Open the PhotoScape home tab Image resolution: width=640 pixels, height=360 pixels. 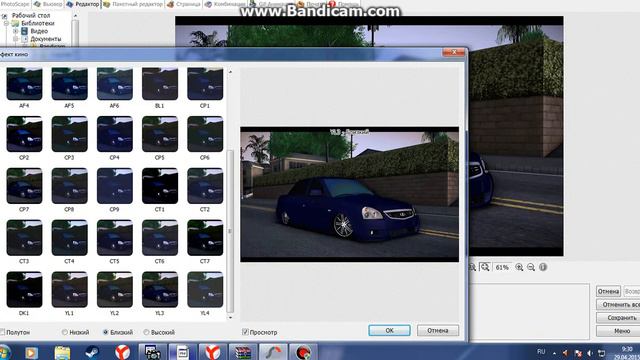15,4
